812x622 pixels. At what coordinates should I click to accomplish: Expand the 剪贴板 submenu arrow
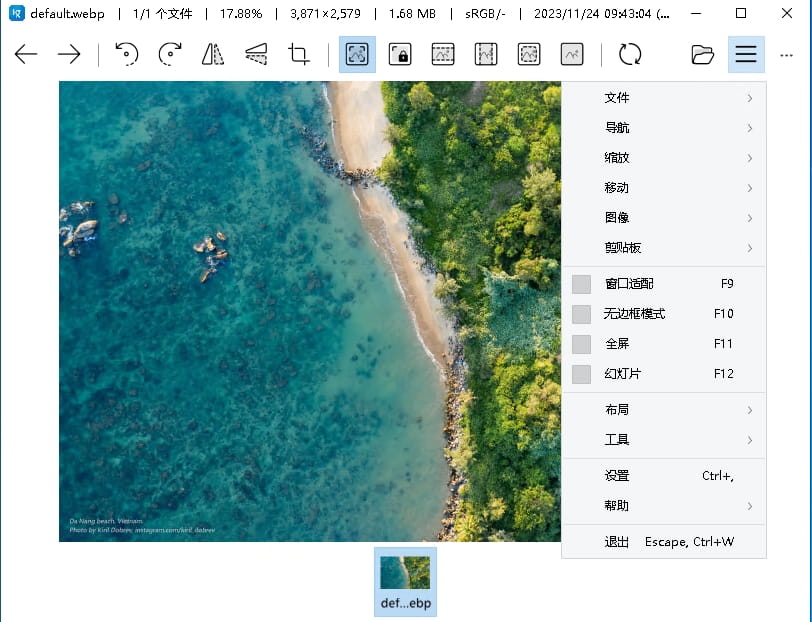coord(750,248)
